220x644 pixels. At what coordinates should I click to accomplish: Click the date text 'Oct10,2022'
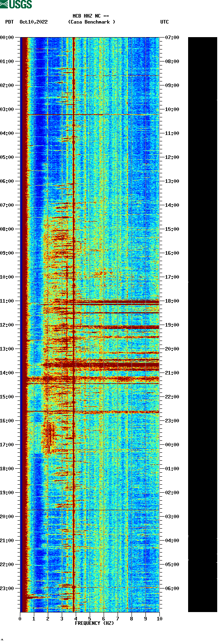(x=33, y=22)
